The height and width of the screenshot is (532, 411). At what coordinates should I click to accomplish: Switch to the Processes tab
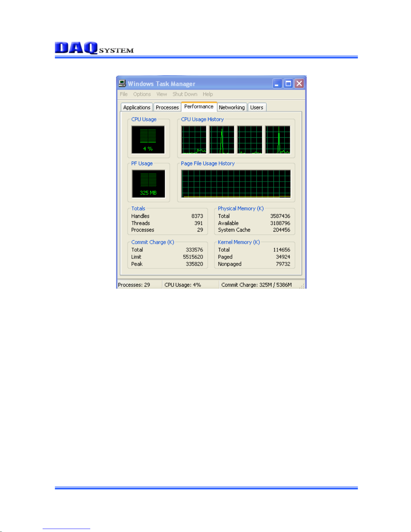coord(167,107)
